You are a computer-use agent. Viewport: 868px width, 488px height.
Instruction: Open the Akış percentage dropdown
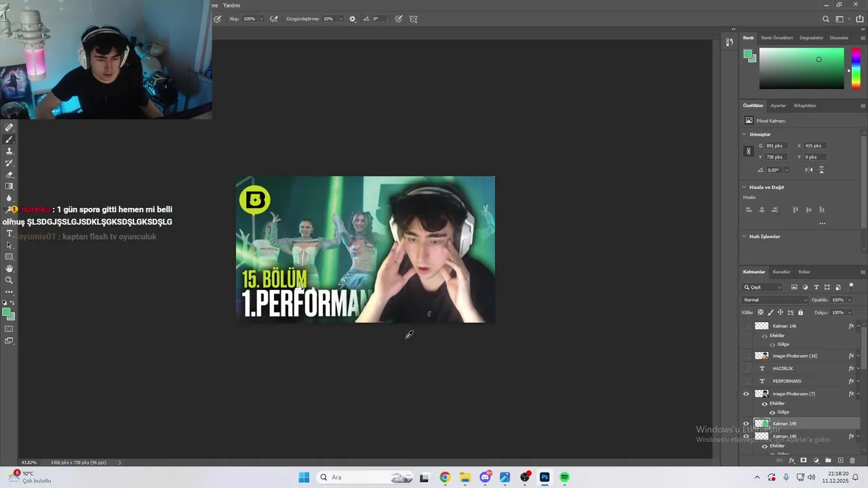(x=261, y=19)
